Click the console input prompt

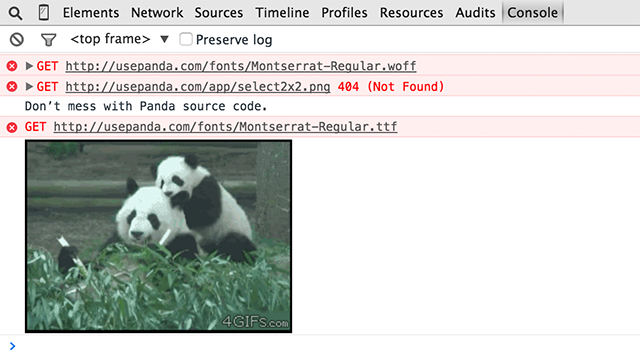pos(320,346)
